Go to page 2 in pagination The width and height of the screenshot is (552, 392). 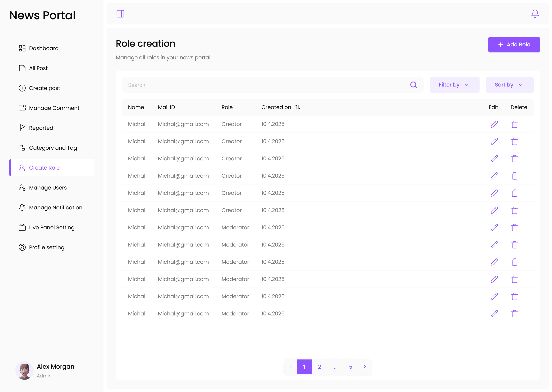point(320,367)
